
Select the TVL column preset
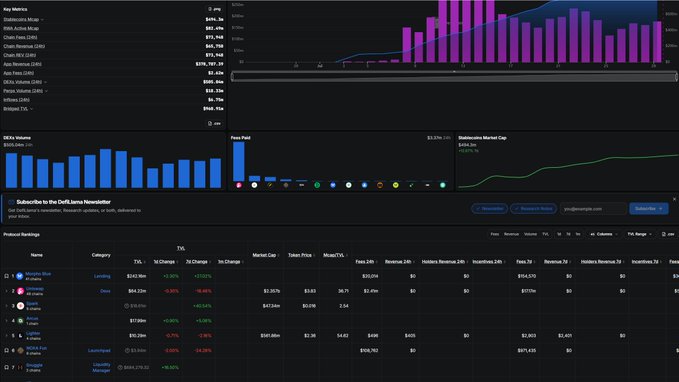(x=546, y=234)
